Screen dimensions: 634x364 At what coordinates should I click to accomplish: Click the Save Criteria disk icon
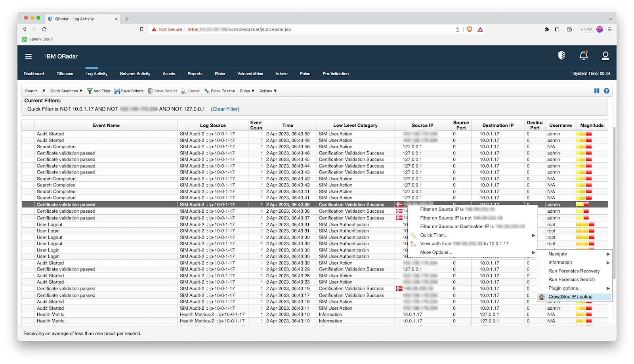[117, 91]
